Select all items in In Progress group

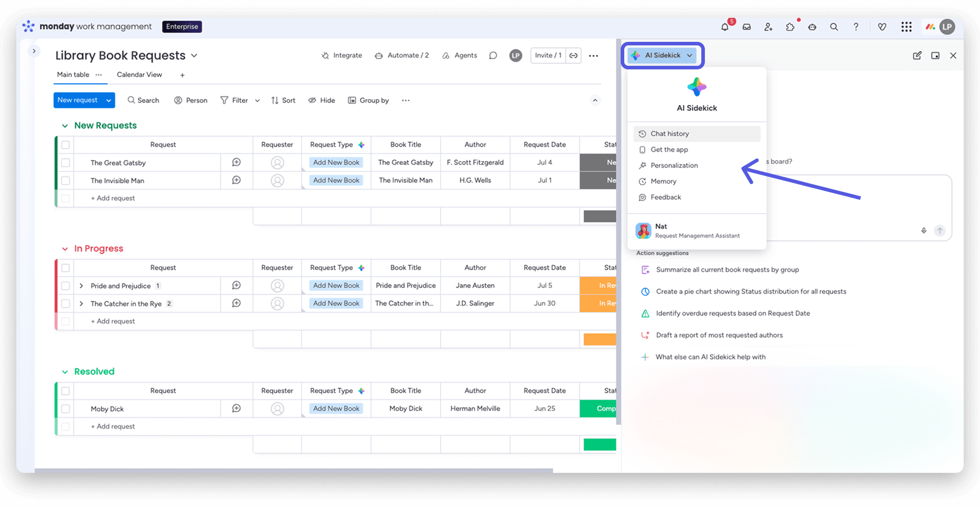point(65,268)
